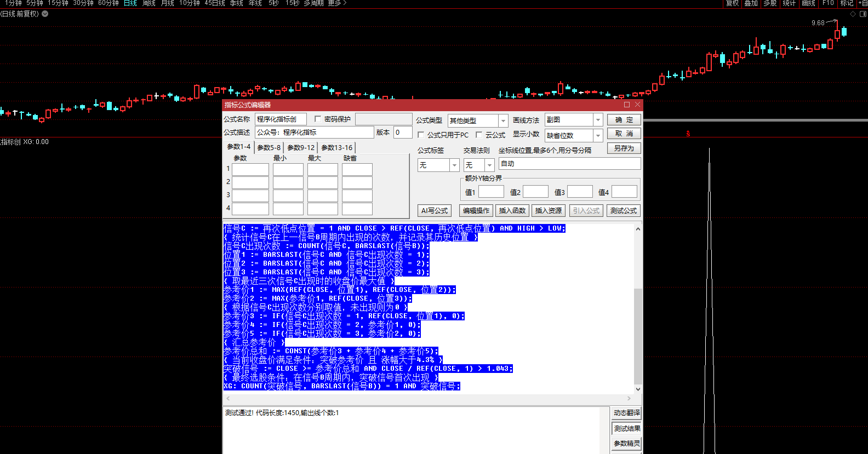
Task: Click the 画线 drawing tool button
Action: click(x=808, y=3)
